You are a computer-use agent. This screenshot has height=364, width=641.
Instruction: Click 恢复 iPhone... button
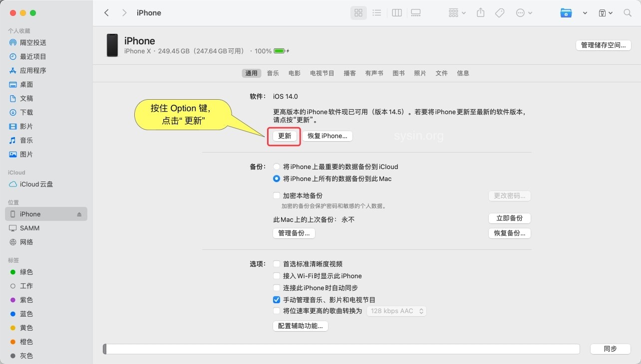(x=327, y=136)
